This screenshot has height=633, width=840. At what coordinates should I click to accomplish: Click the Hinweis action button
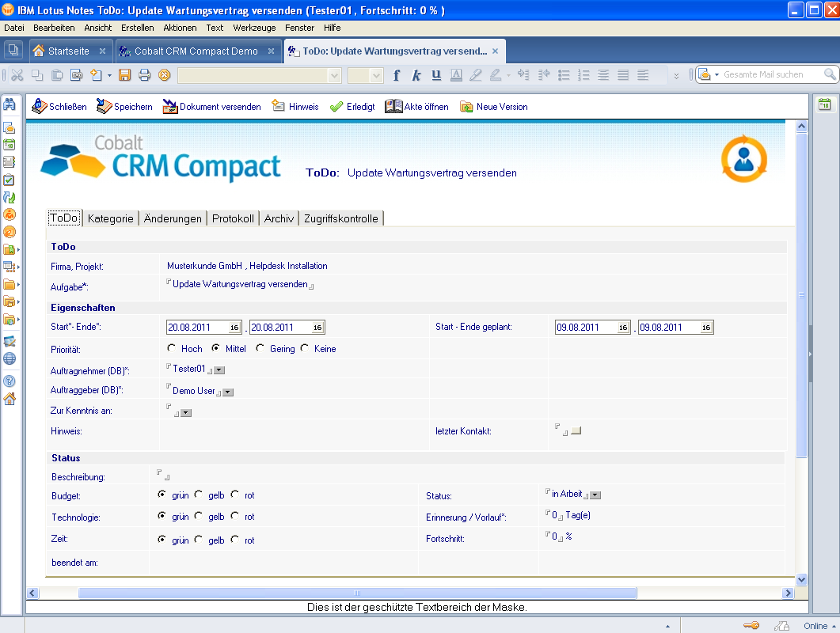click(x=295, y=107)
